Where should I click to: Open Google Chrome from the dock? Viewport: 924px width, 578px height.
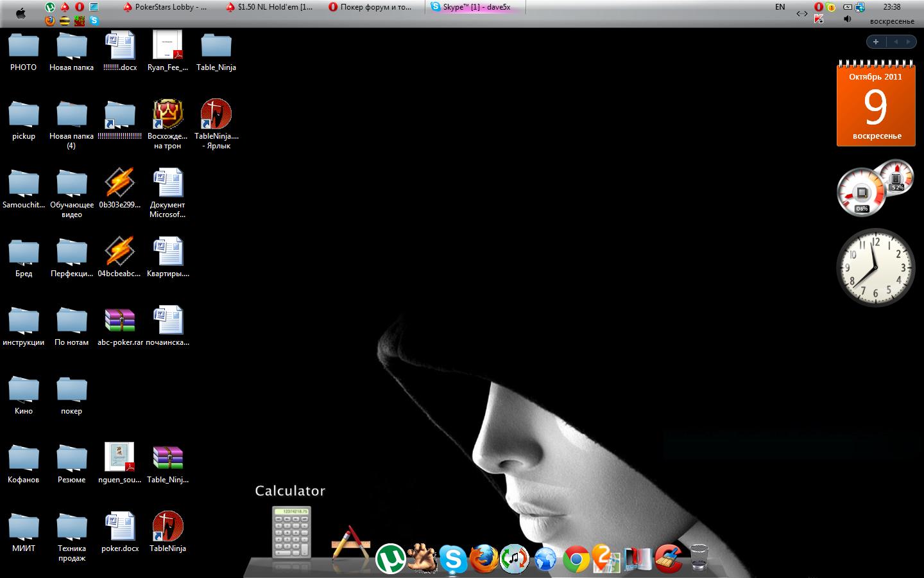(576, 560)
